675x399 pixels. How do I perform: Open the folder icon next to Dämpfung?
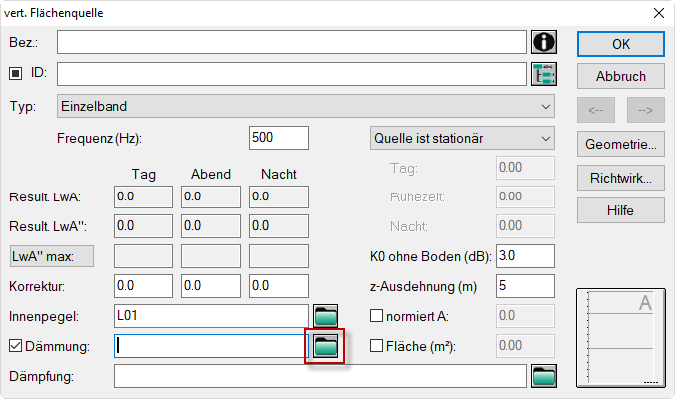[x=544, y=376]
